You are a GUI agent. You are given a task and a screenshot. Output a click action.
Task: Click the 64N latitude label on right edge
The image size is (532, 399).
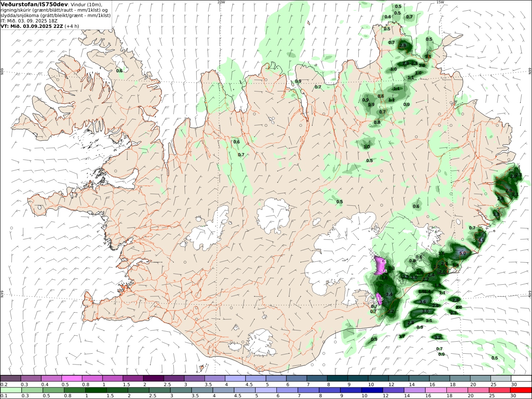tap(530, 293)
